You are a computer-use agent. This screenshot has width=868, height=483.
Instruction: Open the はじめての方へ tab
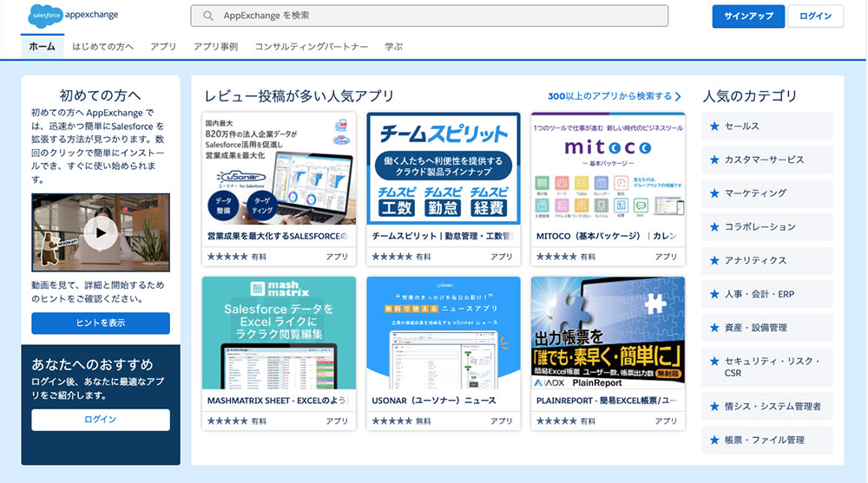pyautogui.click(x=102, y=47)
